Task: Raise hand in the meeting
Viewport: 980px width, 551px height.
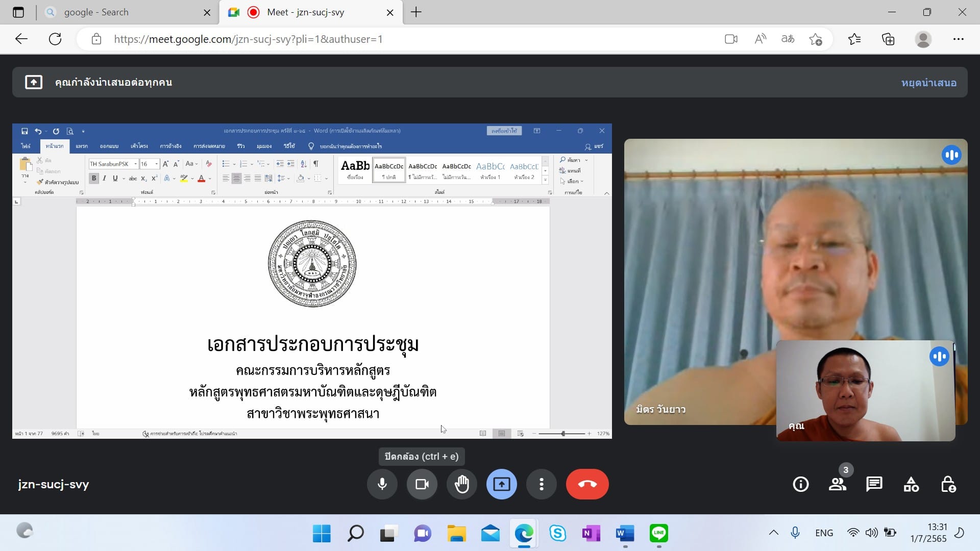Action: [x=461, y=484]
